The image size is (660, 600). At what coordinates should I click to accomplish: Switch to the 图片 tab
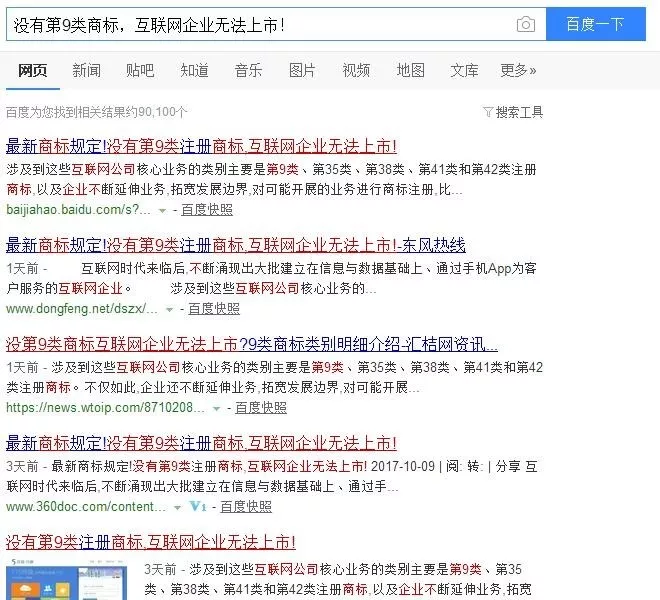pos(302,70)
